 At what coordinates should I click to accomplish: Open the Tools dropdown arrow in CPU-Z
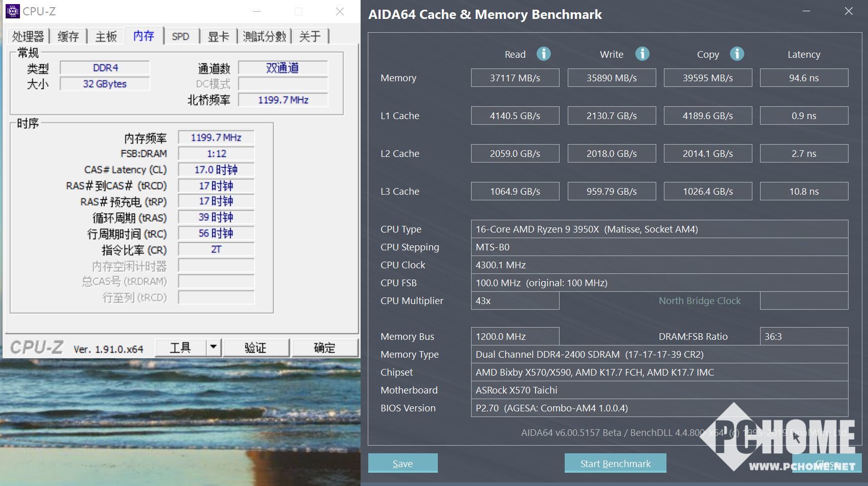(x=213, y=348)
